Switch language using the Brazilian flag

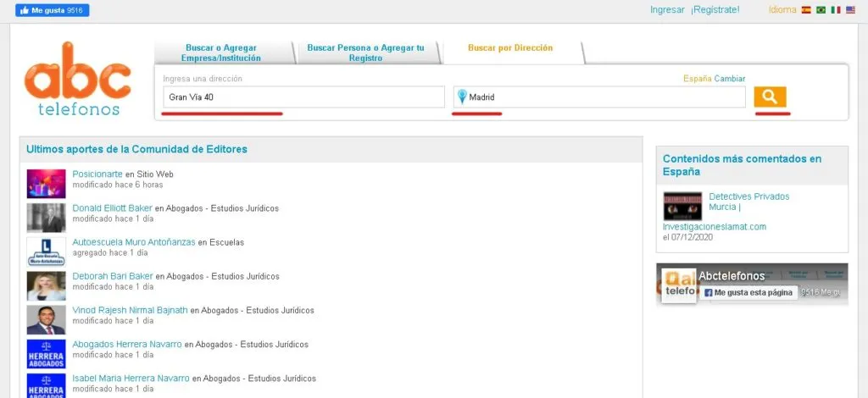click(820, 10)
